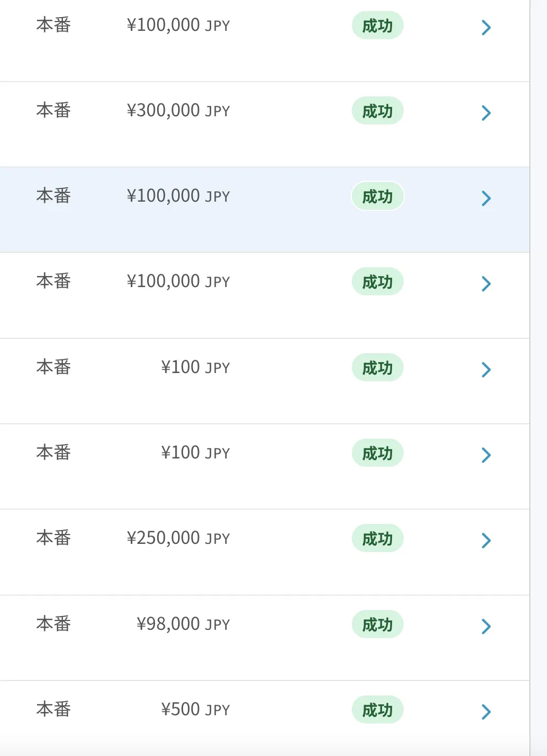Click the ¥500 JPY amount
The height and width of the screenshot is (756, 547).
click(195, 709)
